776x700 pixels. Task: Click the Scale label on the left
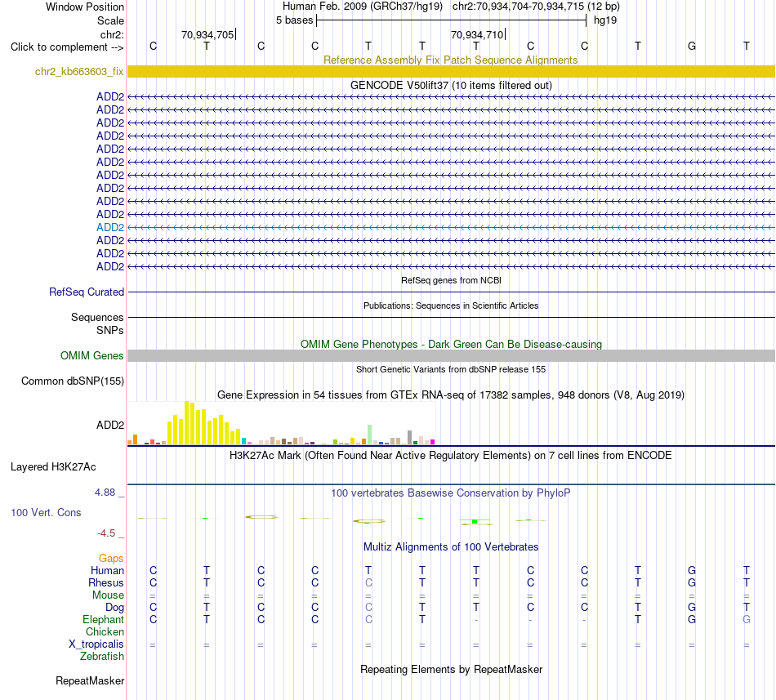click(x=110, y=20)
